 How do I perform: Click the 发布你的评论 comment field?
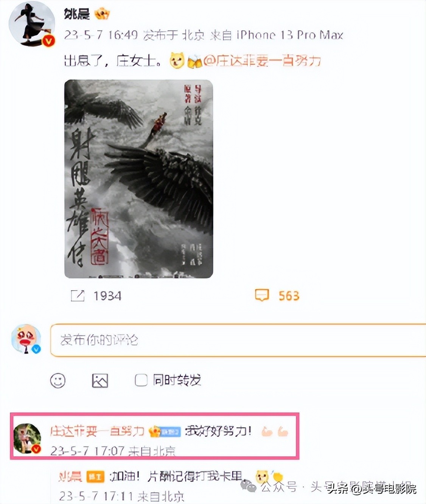[238, 340]
